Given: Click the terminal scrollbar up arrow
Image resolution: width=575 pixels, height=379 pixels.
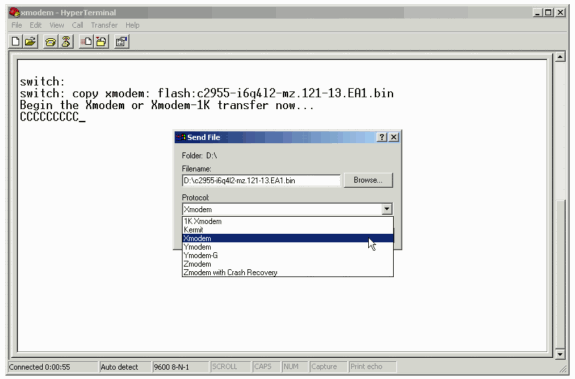Looking at the screenshot, I should [560, 57].
